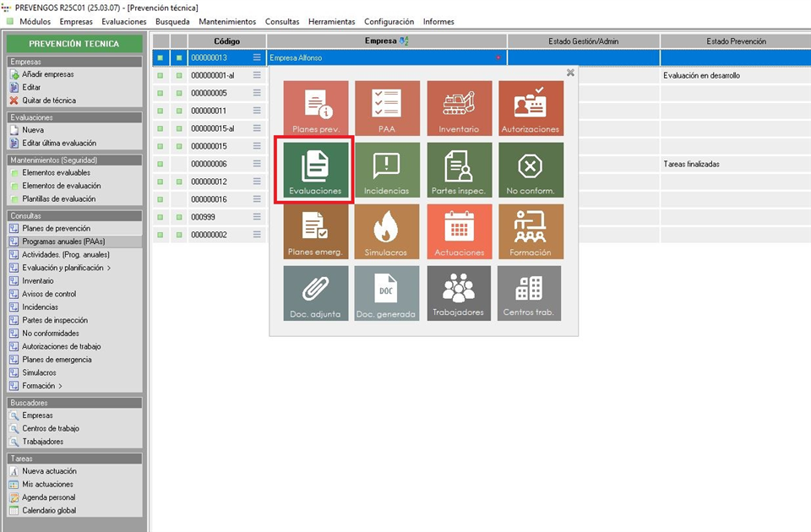The image size is (811, 532).
Task: Open the Trabajadores tile
Action: [459, 293]
